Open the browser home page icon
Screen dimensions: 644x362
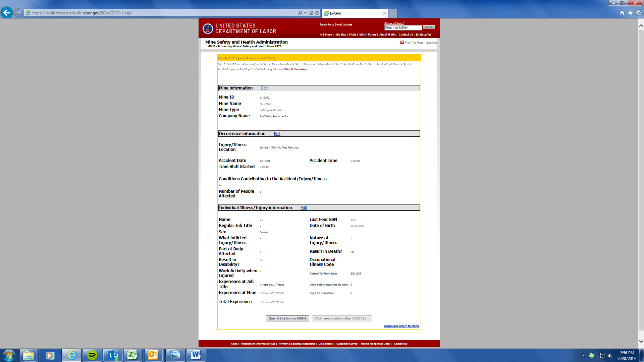click(x=622, y=13)
